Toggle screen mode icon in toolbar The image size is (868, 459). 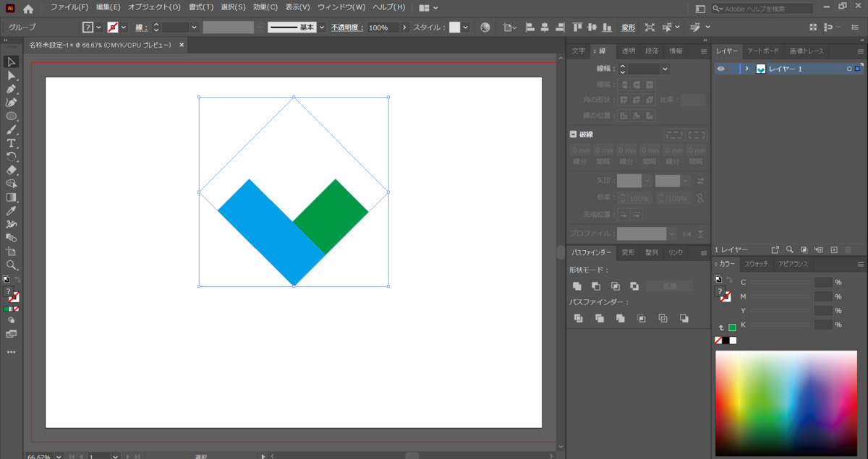click(11, 334)
